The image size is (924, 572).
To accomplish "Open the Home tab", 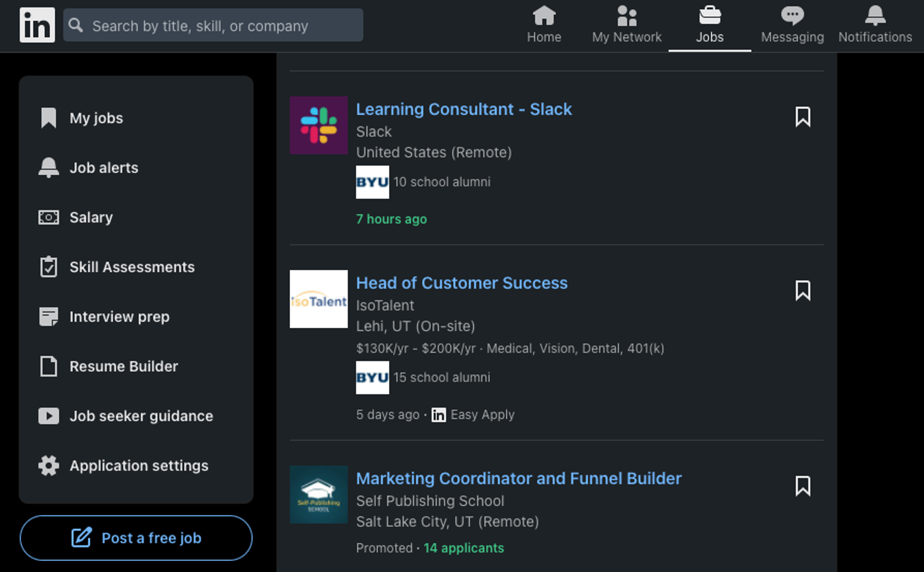I will pos(544,25).
